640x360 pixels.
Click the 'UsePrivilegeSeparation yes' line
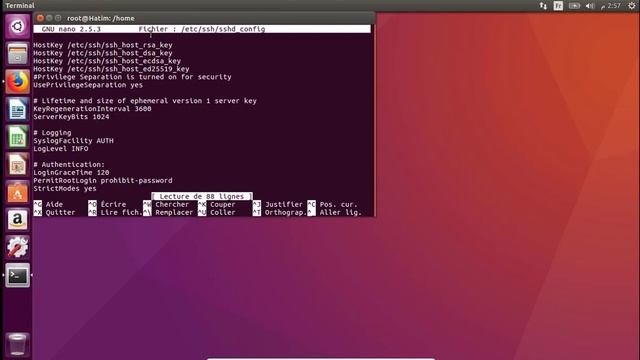point(88,85)
